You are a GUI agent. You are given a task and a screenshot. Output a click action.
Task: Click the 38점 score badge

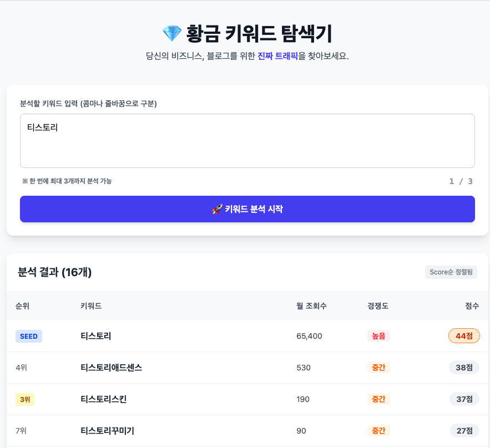coord(464,368)
